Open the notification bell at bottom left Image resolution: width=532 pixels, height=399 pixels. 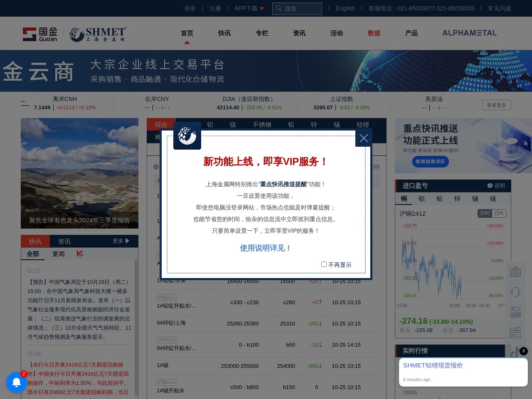point(17,382)
